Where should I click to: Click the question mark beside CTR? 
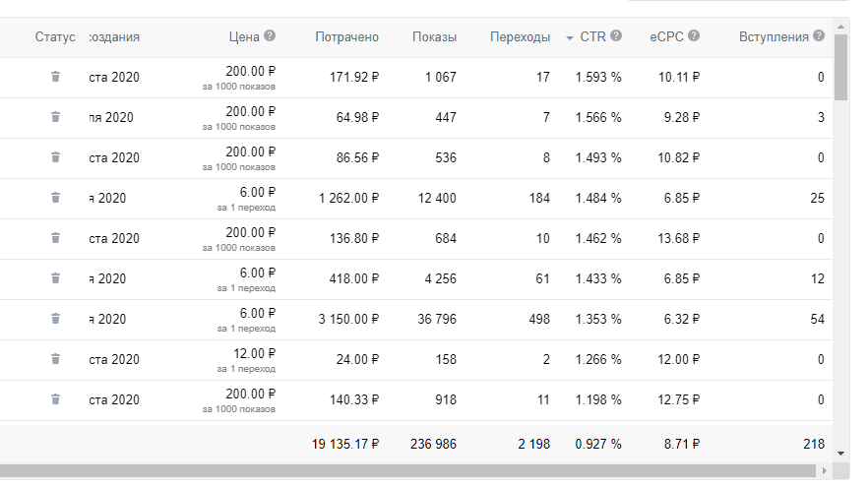pos(616,36)
